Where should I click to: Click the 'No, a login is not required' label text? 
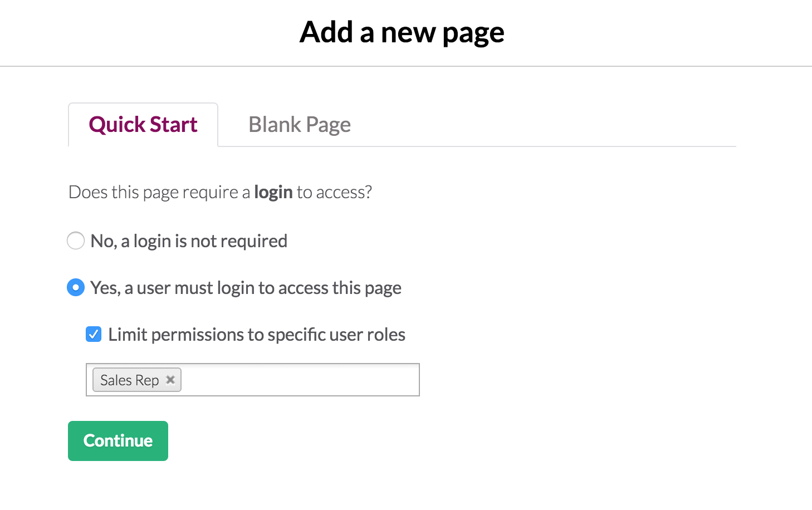(x=189, y=241)
